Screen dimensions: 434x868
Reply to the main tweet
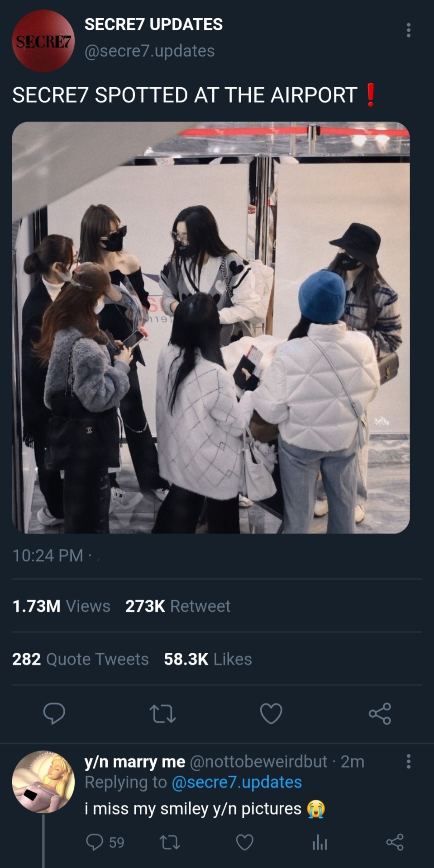(54, 713)
